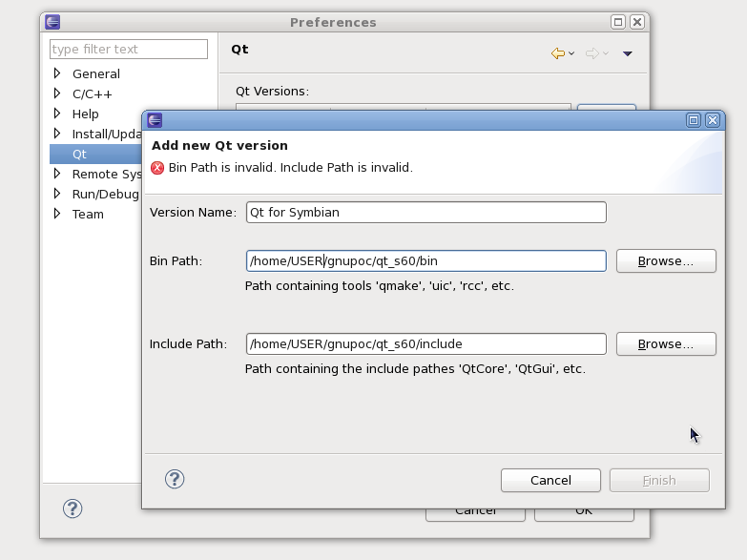Focus the Include Path text field
This screenshot has width=747, height=560.
click(x=425, y=343)
